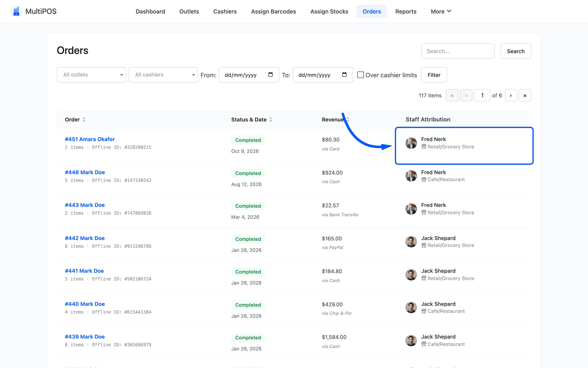Screen dimensions: 588x368
Task: Switch to Outlets tab
Action: (x=189, y=11)
